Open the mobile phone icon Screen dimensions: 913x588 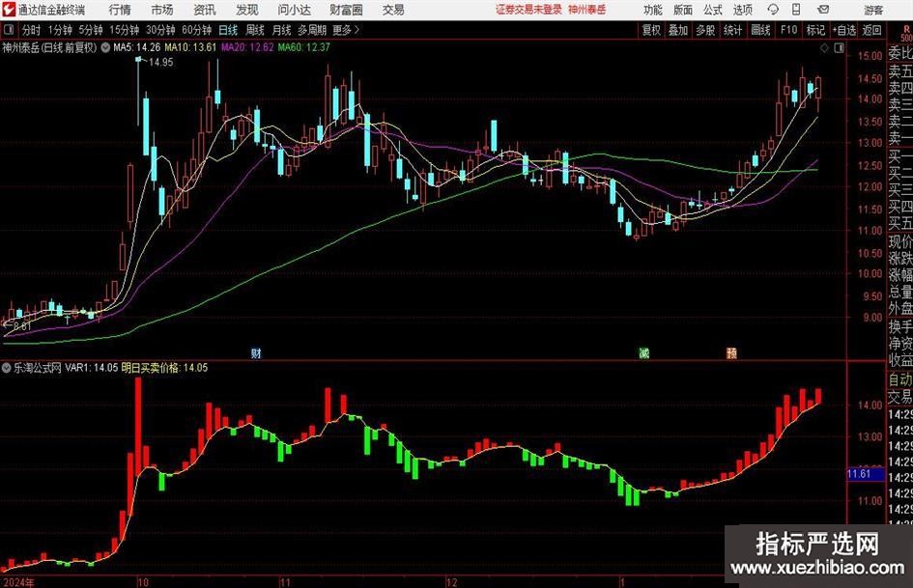pos(796,10)
